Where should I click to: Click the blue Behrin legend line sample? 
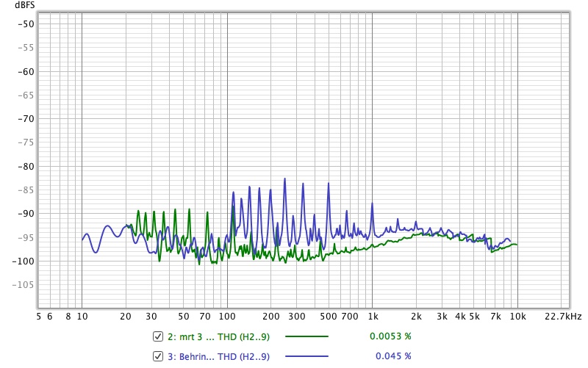pos(306,356)
